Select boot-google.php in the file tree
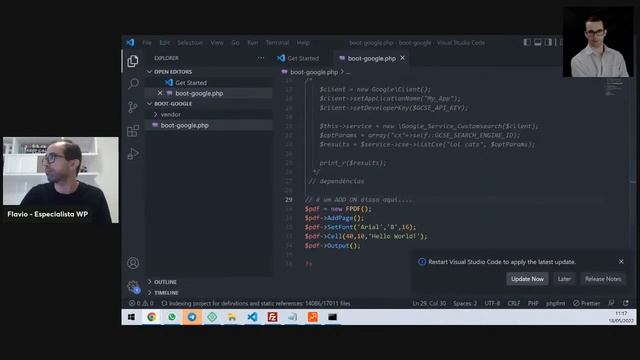Image resolution: width=640 pixels, height=360 pixels. [x=184, y=125]
